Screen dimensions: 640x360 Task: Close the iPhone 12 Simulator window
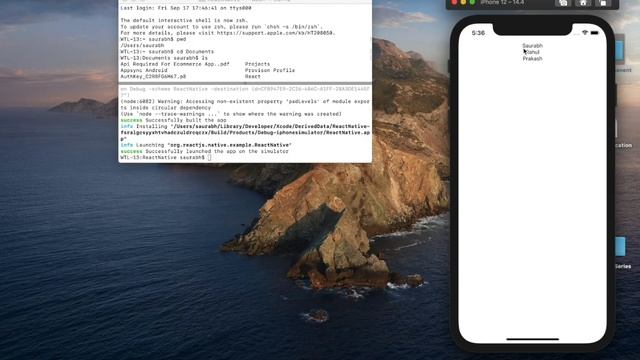tap(454, 2)
